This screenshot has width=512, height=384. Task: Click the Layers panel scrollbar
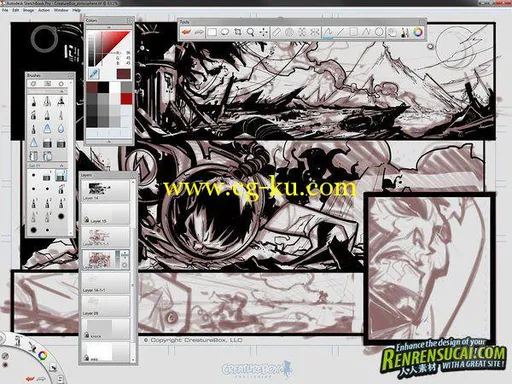tap(133, 271)
